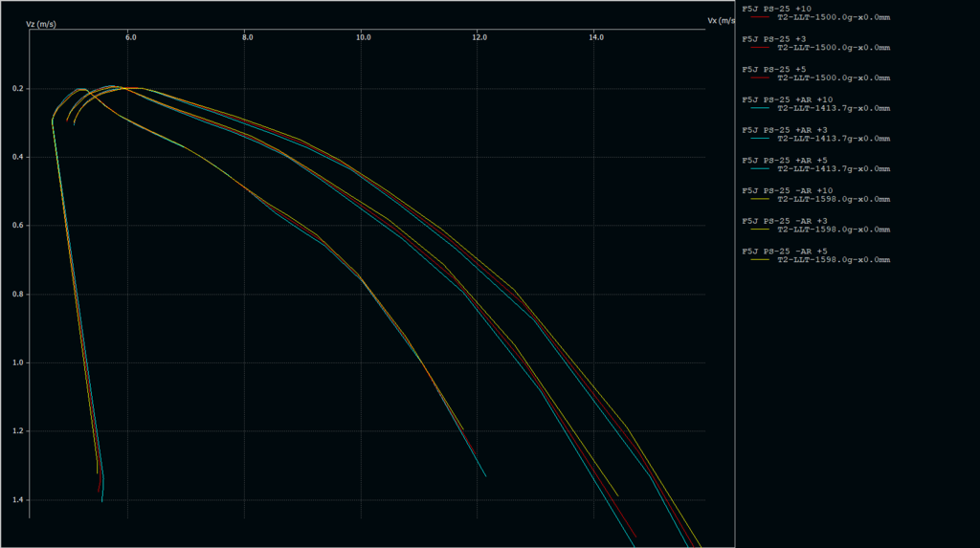Click the Vx (m/s) axis label
Screen dimensions: 980x548
[721, 19]
